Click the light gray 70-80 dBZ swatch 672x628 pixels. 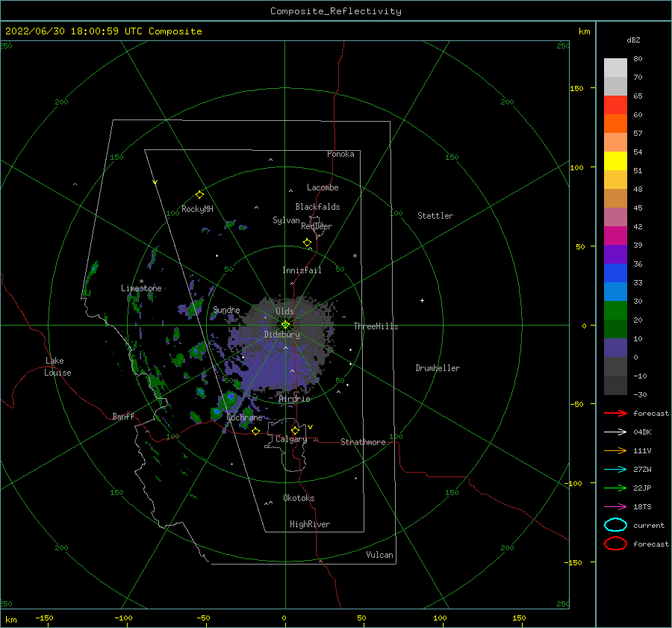coord(615,68)
